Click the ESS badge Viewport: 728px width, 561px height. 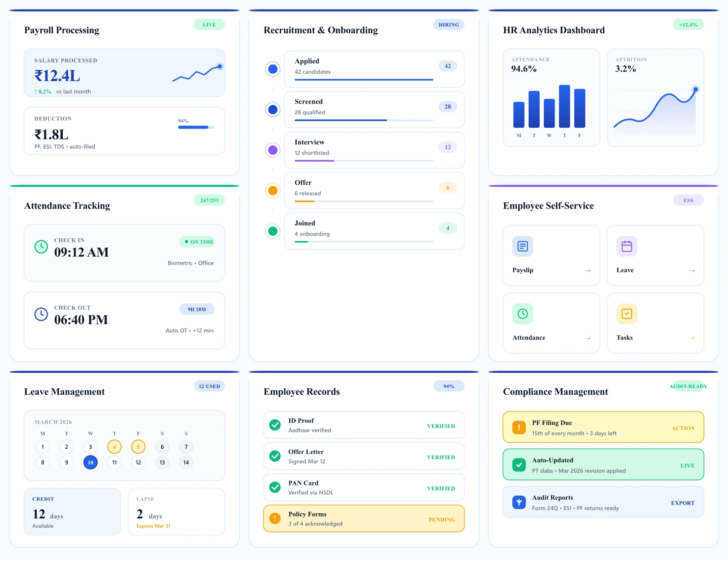pyautogui.click(x=688, y=200)
